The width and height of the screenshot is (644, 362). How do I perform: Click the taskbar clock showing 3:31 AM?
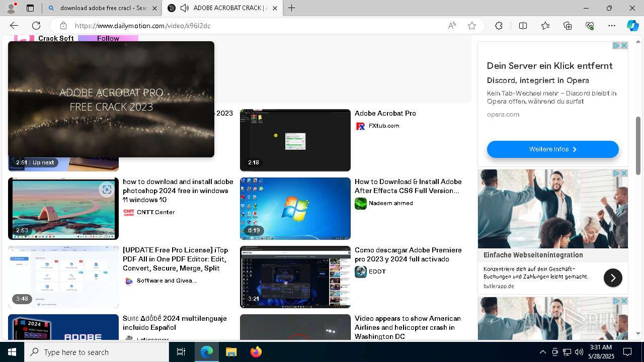(601, 352)
